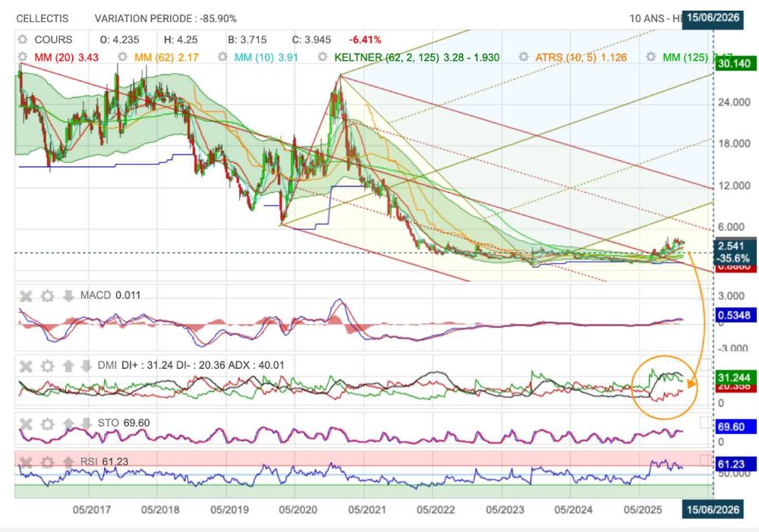Open settings gear for MM (125) average
This screenshot has width=759, height=532.
click(x=651, y=57)
